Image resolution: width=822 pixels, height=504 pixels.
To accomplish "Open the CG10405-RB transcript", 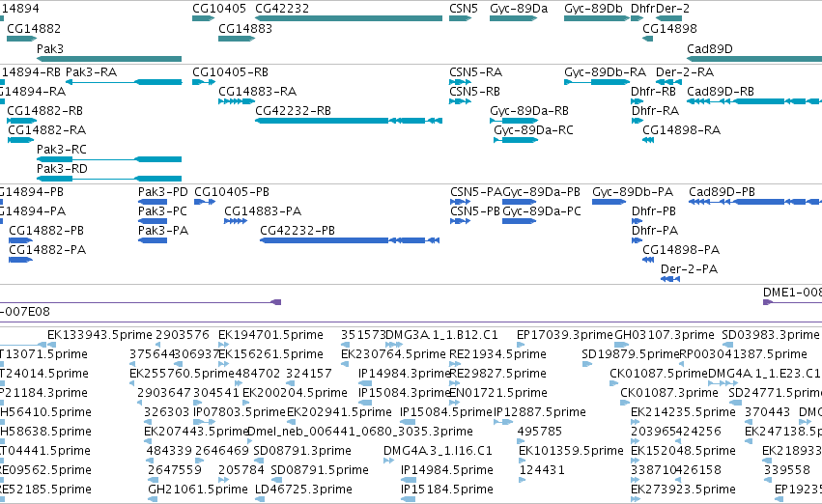I will tap(204, 82).
